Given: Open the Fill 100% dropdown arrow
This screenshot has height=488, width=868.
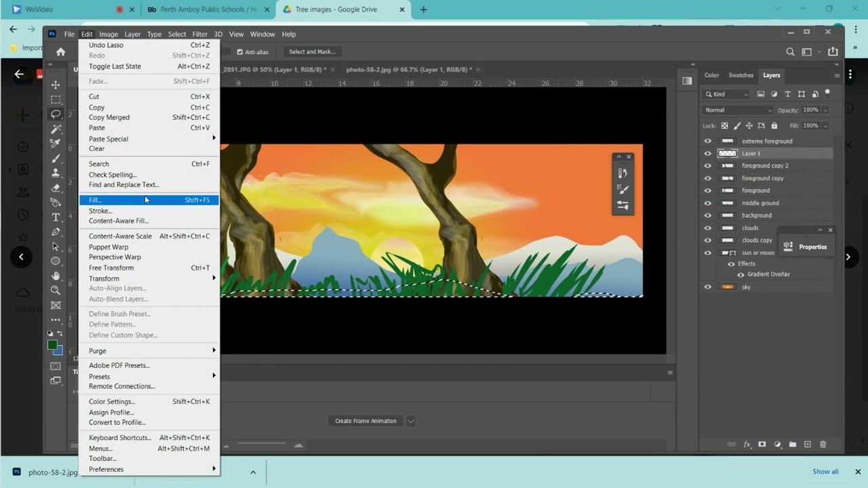Looking at the screenshot, I should 825,125.
